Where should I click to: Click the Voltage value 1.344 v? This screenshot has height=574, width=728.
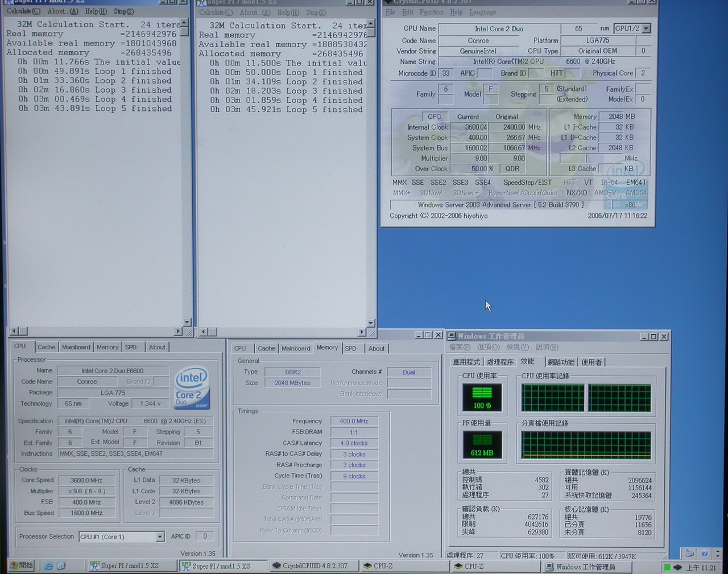point(150,403)
